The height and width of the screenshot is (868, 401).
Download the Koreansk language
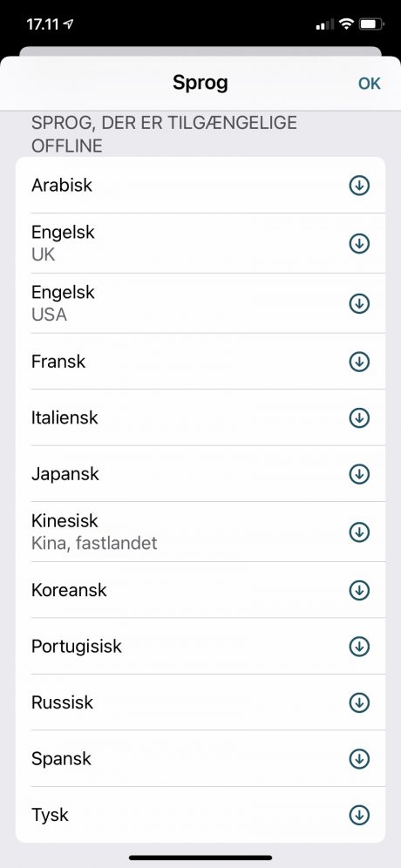359,590
